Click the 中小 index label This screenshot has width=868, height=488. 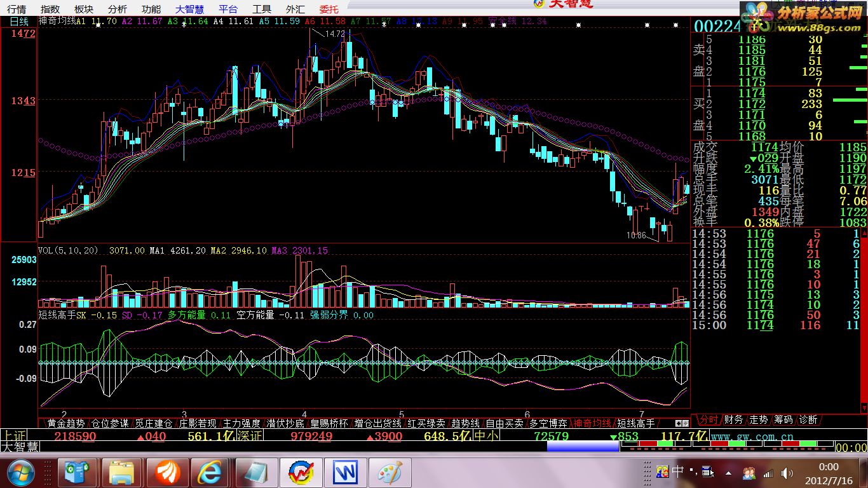point(487,436)
